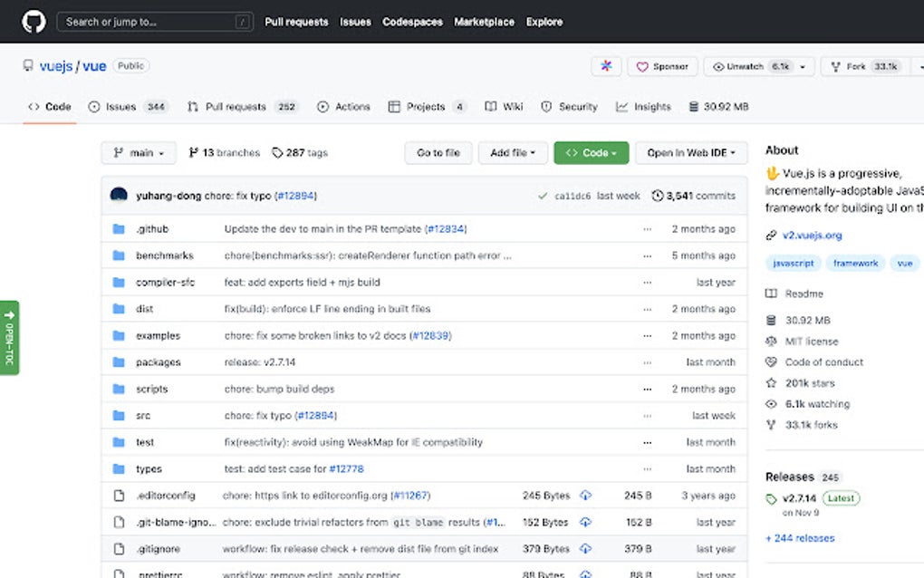Click the download icon beside .gitignore
924x578 pixels.
click(x=585, y=548)
